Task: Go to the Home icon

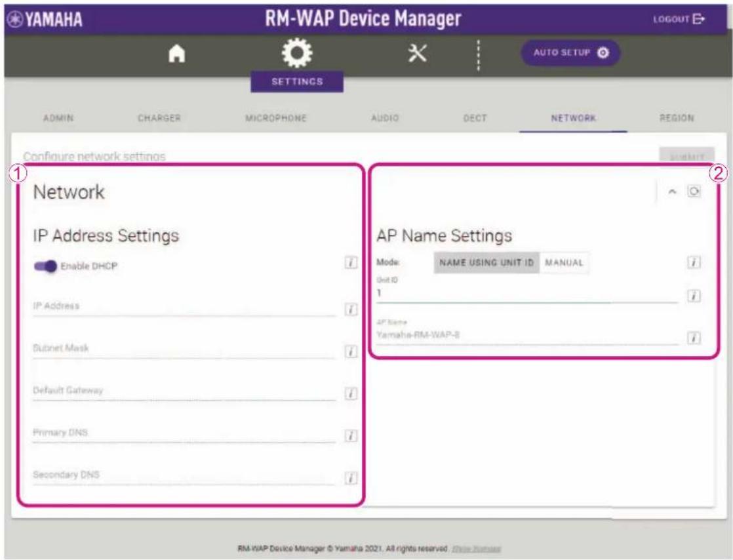Action: (x=177, y=53)
